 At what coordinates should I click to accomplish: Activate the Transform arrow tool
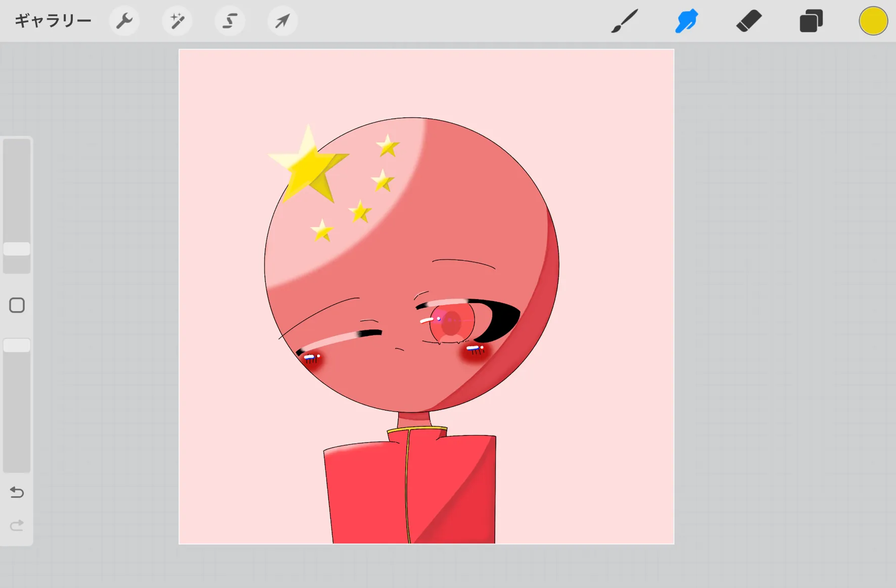coord(282,21)
